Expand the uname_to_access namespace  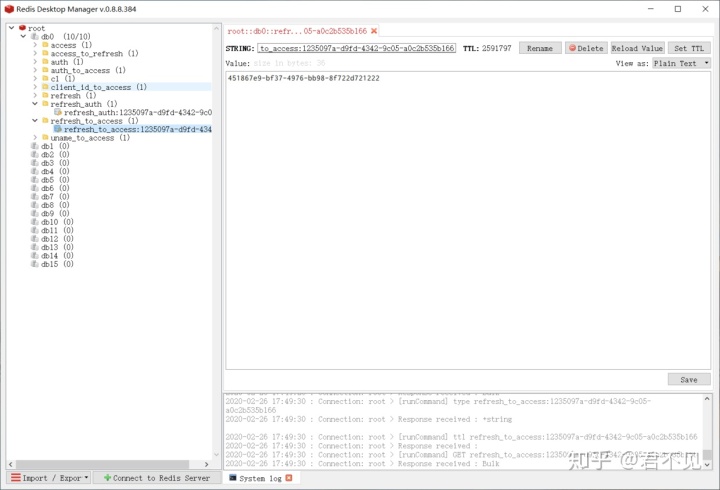pos(35,137)
